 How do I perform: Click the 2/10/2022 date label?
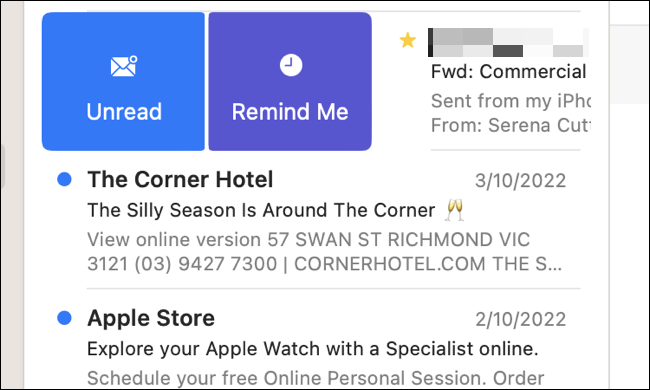point(520,320)
